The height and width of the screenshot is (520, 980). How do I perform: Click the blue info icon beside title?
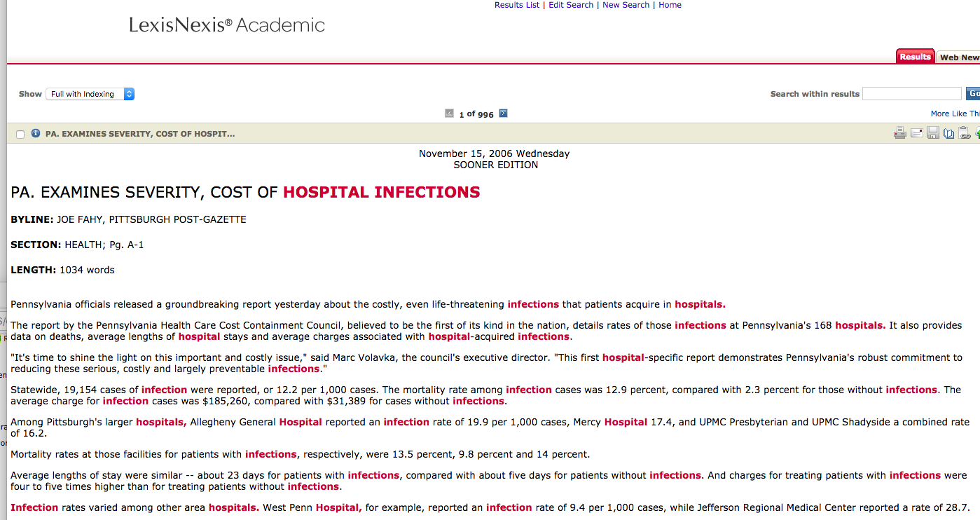coord(36,133)
